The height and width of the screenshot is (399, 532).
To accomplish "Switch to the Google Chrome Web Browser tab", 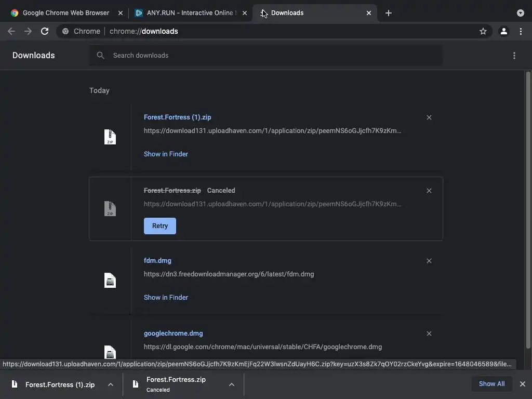I will tap(66, 13).
